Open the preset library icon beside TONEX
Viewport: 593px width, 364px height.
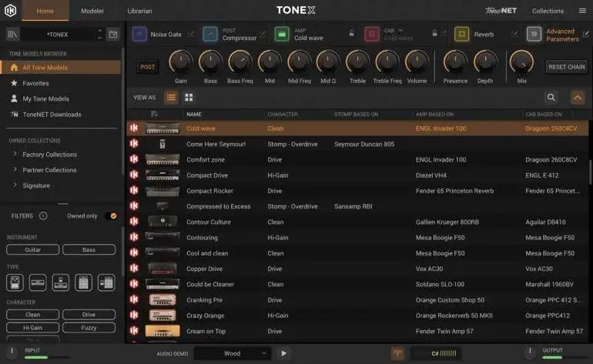(x=13, y=35)
